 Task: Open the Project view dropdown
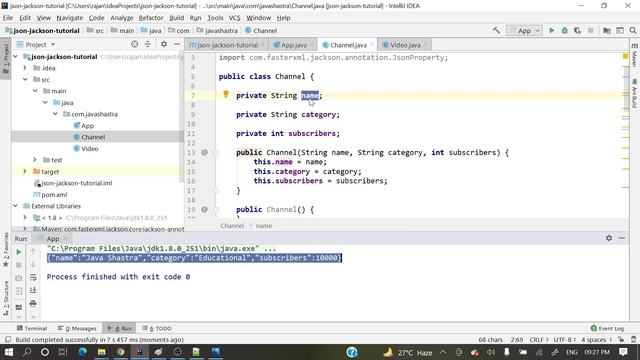pyautogui.click(x=36, y=44)
